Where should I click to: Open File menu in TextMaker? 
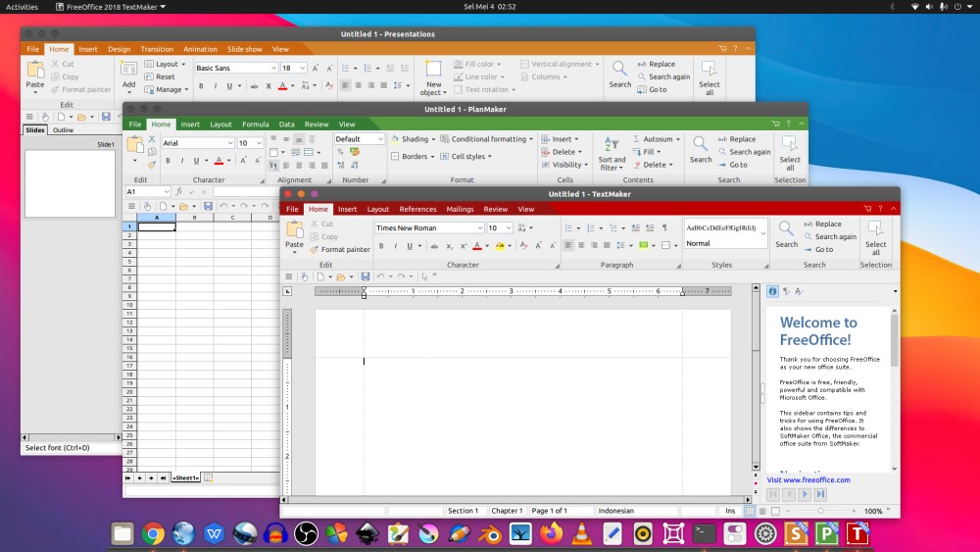[x=292, y=209]
